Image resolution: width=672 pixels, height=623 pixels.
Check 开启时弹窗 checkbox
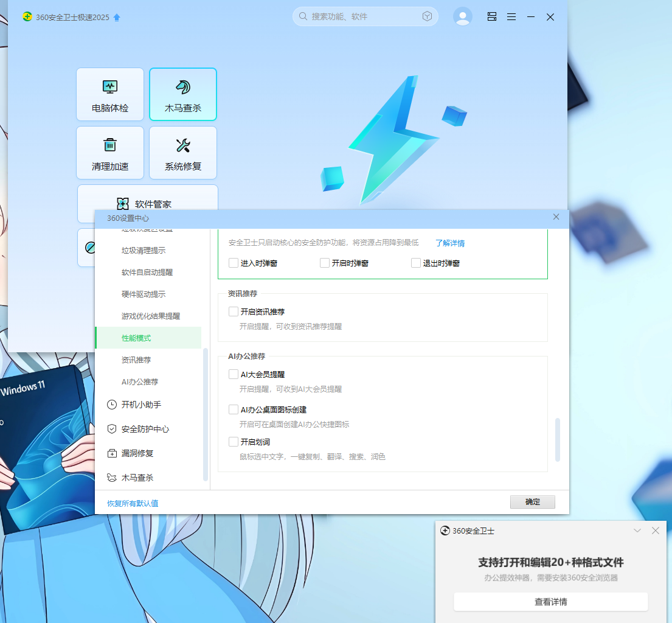[325, 263]
